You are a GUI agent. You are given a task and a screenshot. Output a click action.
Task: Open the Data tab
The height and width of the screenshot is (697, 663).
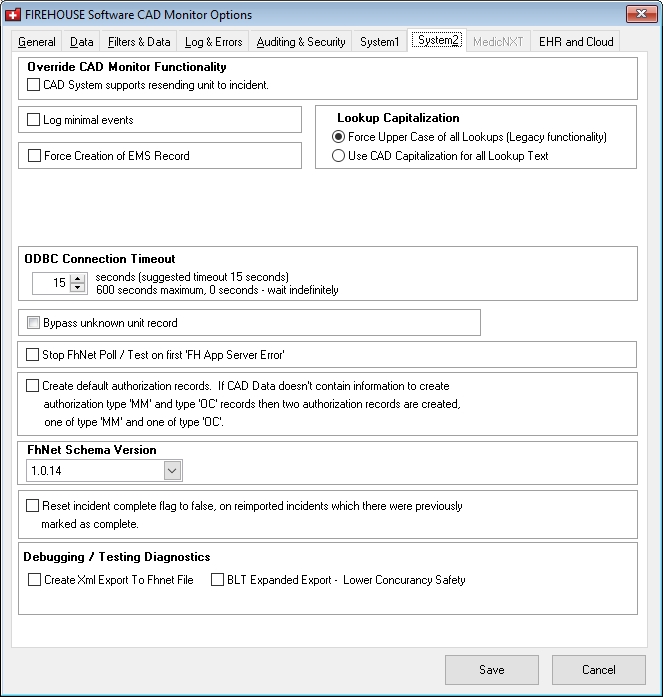(x=82, y=42)
